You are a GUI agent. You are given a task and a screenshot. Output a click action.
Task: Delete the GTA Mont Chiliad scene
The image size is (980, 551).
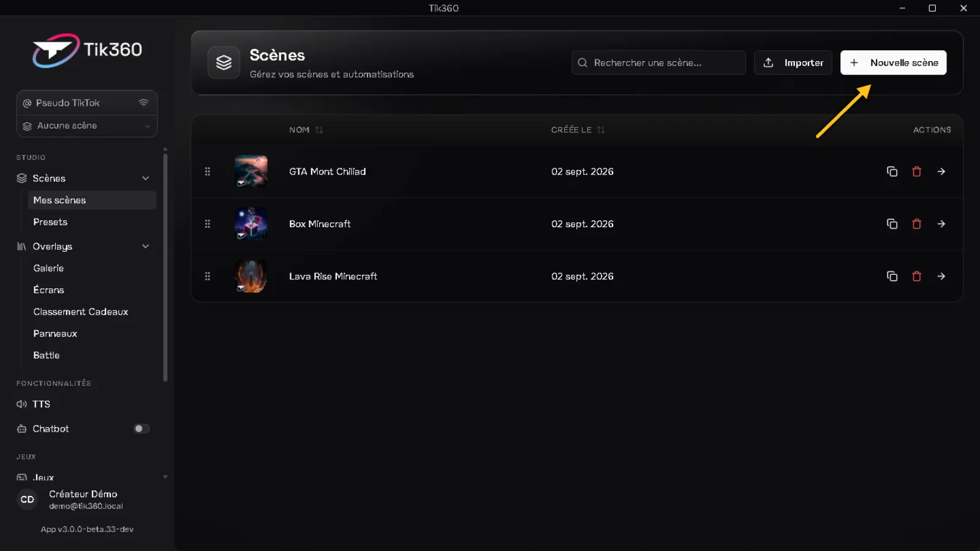916,171
